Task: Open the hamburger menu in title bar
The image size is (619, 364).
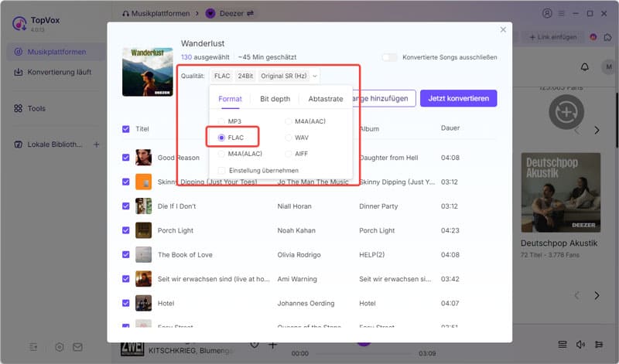Action: point(561,13)
